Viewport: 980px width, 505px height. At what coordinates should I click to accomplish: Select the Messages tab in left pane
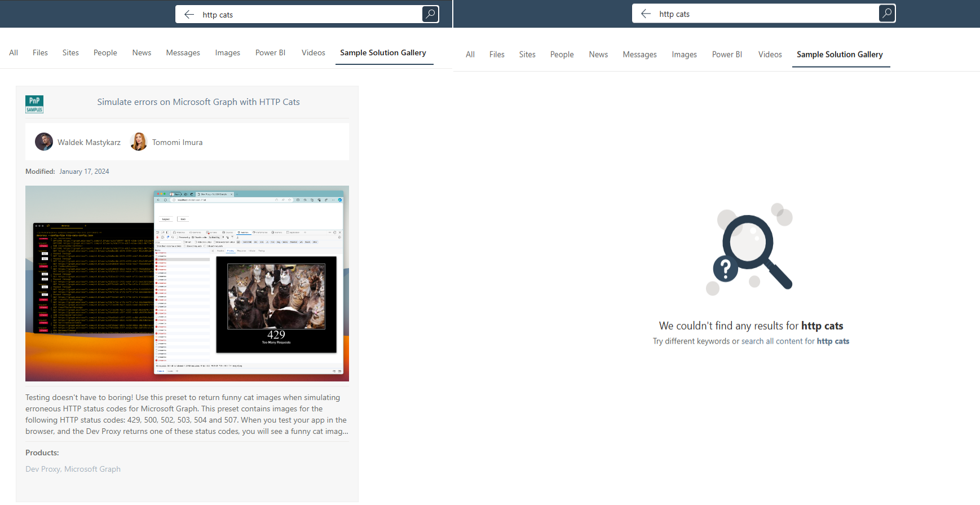tap(183, 52)
